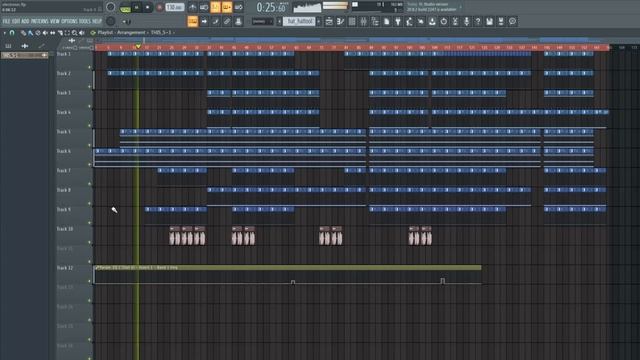640x360 pixels.
Task: Select the Playback speaker tool in Playlist
Action: 82,33
